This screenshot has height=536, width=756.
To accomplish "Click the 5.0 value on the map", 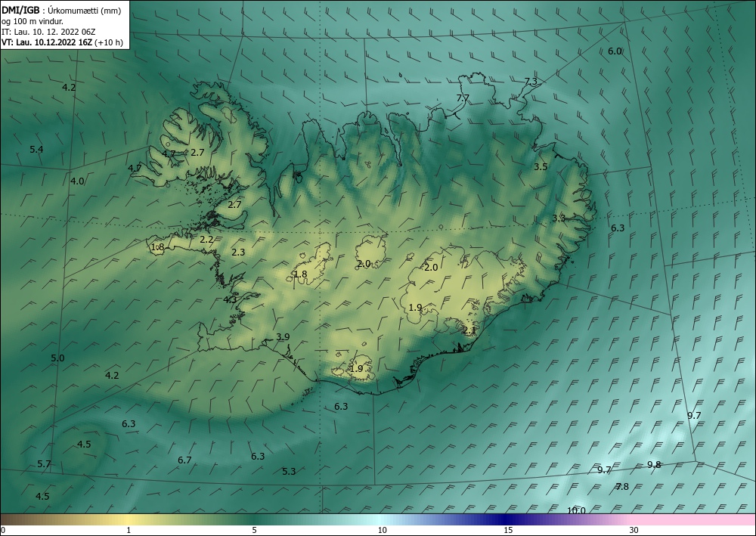I will [58, 358].
